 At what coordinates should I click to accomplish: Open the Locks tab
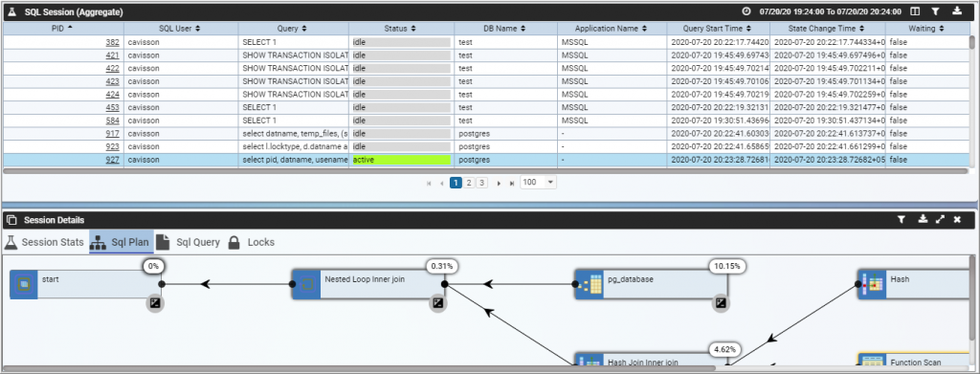[x=252, y=242]
